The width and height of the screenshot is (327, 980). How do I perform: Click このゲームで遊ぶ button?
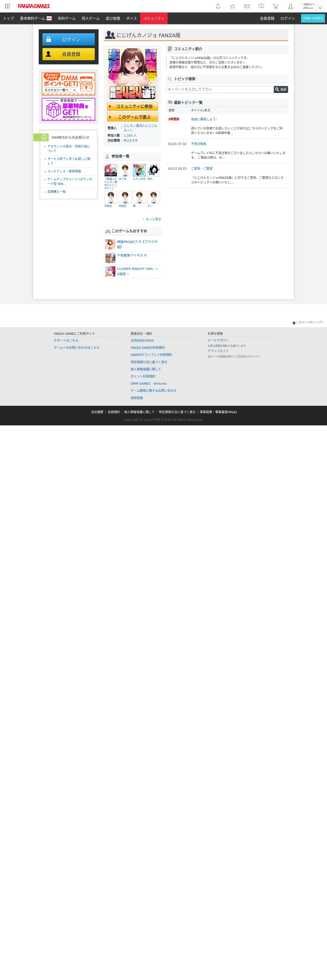tap(132, 117)
